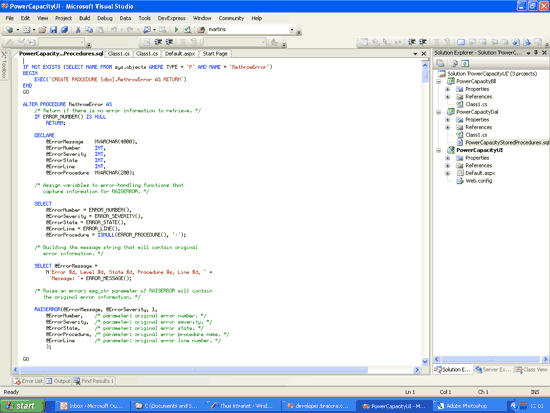Viewport: 550px width, 413px height.
Task: Open the Debug menu
Action: 105,18
